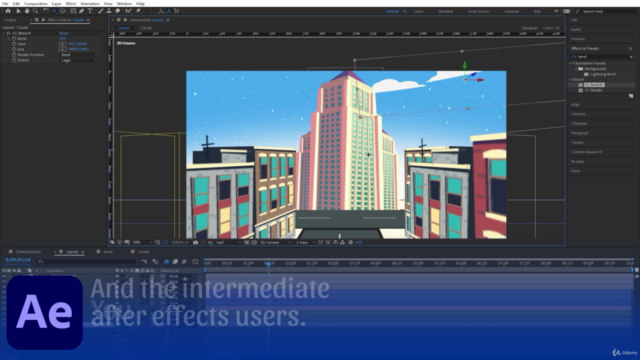Image resolution: width=640 pixels, height=360 pixels.
Task: Open viewer settings gear below composition
Action: point(351,242)
